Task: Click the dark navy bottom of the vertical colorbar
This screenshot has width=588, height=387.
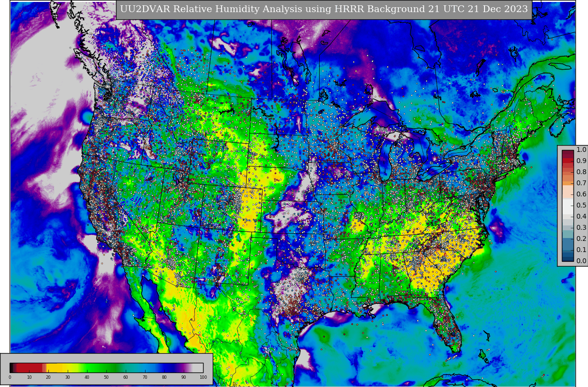Action: pyautogui.click(x=568, y=258)
